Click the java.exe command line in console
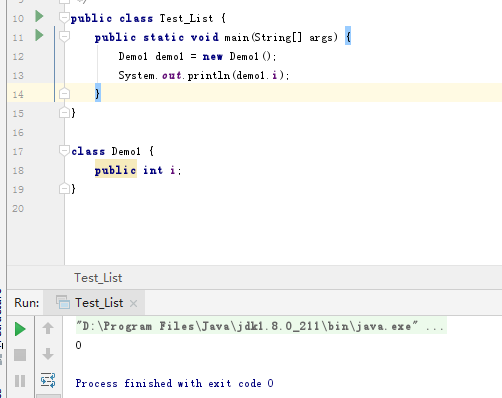 click(x=261, y=326)
